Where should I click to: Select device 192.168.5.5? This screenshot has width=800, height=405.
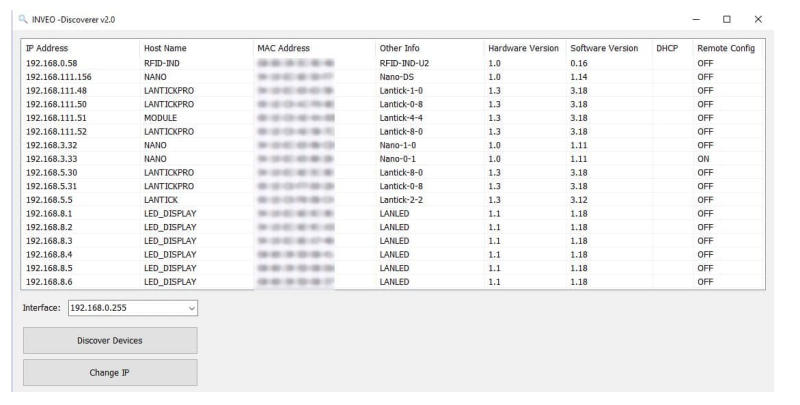coord(393,200)
